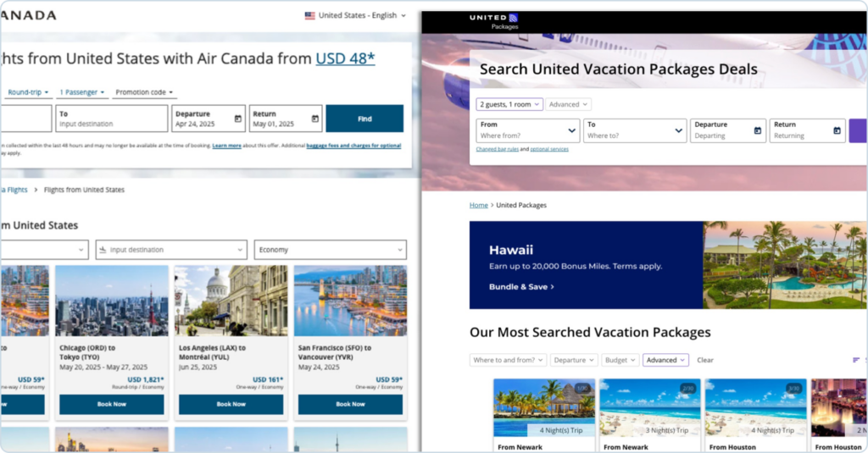Screen dimensions: 868x453
Task: Expand the 2 guests, 1 room selector
Action: pos(509,104)
